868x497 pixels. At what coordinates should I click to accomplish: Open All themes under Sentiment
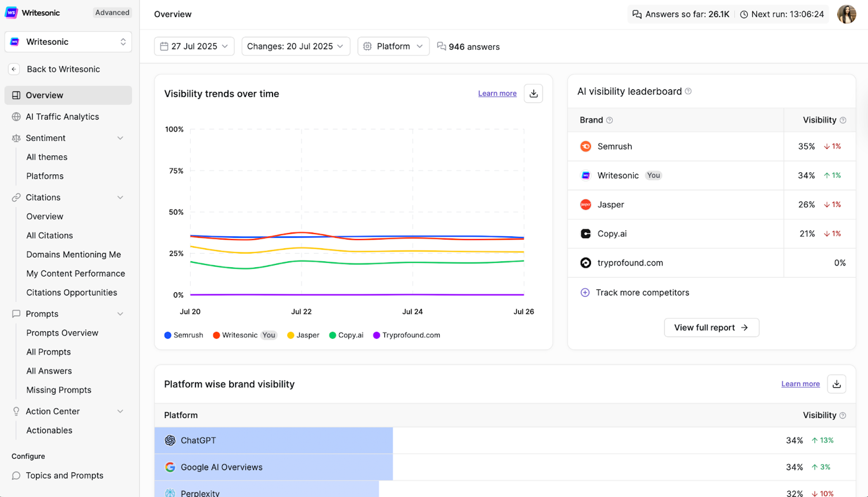coord(47,157)
